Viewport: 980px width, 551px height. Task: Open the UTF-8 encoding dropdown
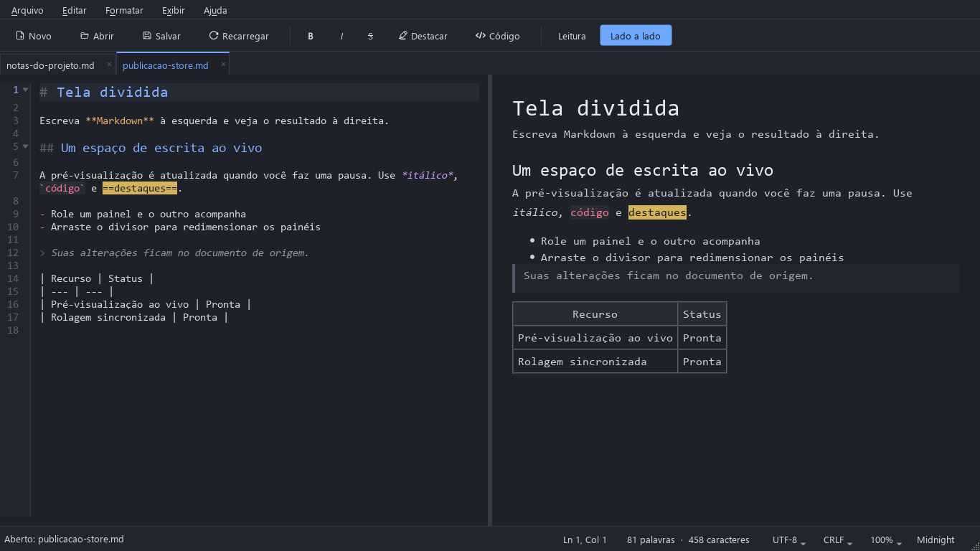(788, 540)
